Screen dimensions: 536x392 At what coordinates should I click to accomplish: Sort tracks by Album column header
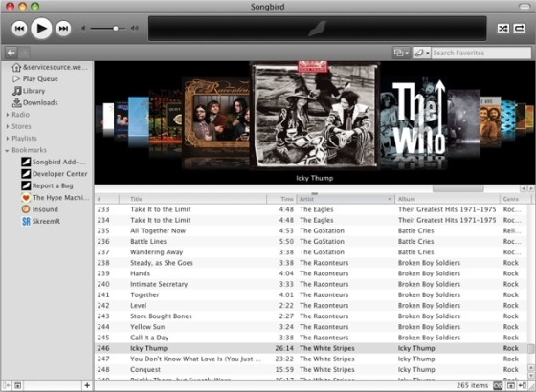coord(447,199)
